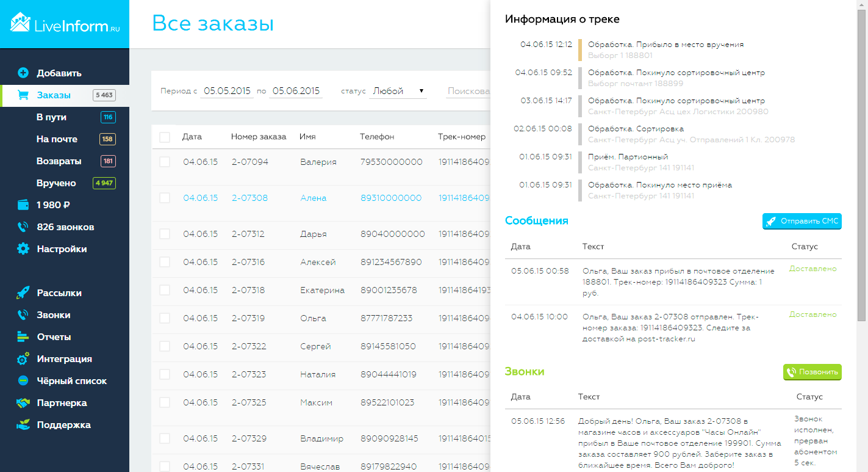
Task: Click the minus icon for Чёрный список
Action: click(x=23, y=380)
